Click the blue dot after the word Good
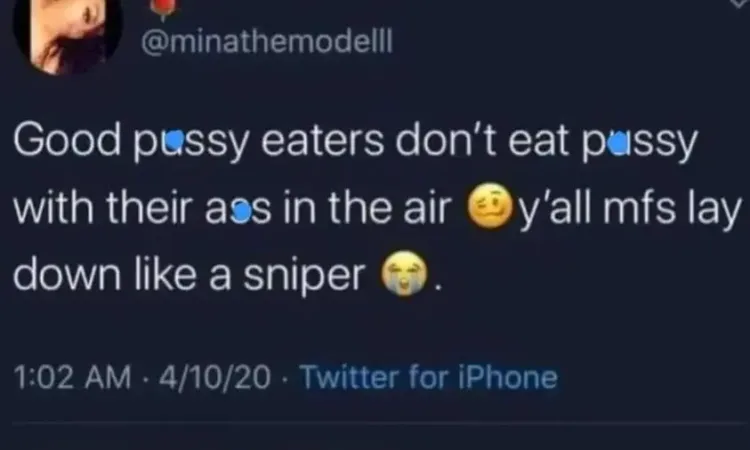 (x=176, y=140)
